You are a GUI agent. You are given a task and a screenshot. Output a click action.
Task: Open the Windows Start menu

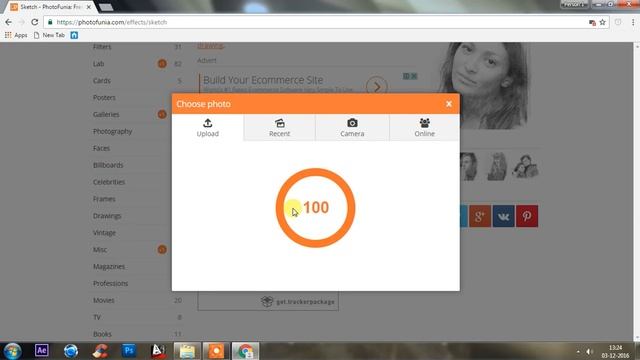tap(12, 351)
